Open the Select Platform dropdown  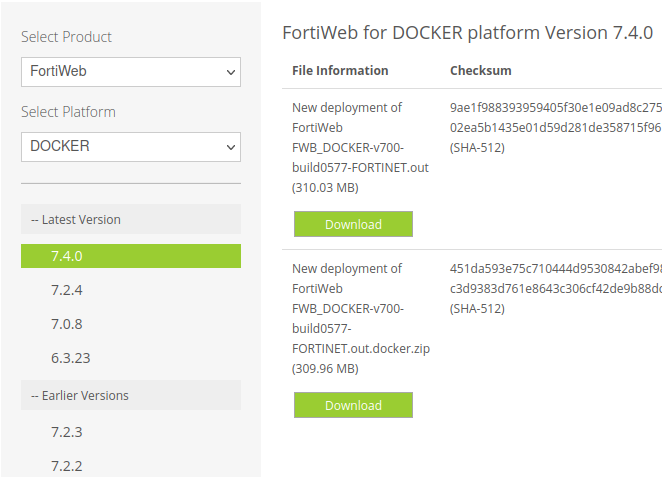130,146
